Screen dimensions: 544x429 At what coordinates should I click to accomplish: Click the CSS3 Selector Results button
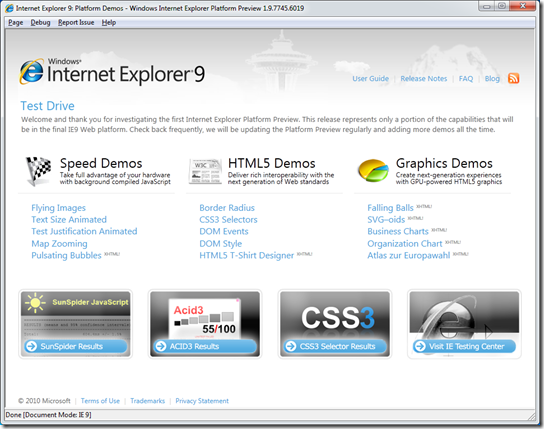(x=335, y=346)
